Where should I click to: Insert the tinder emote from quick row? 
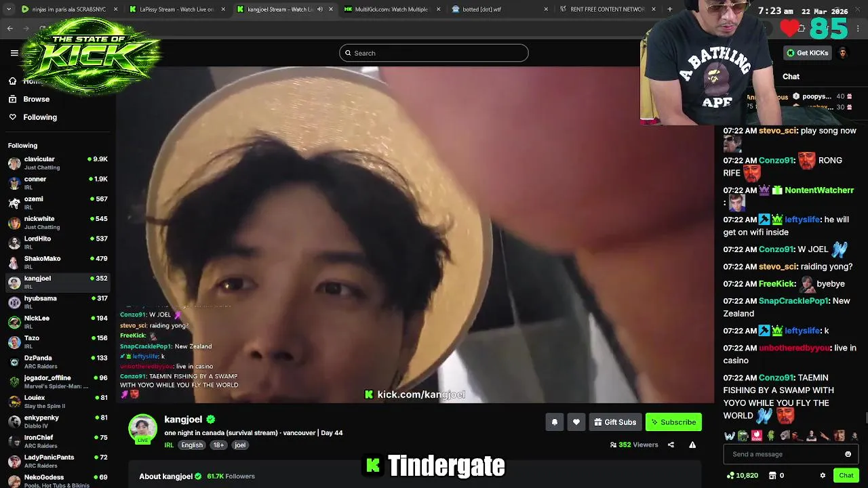pyautogui.click(x=757, y=436)
